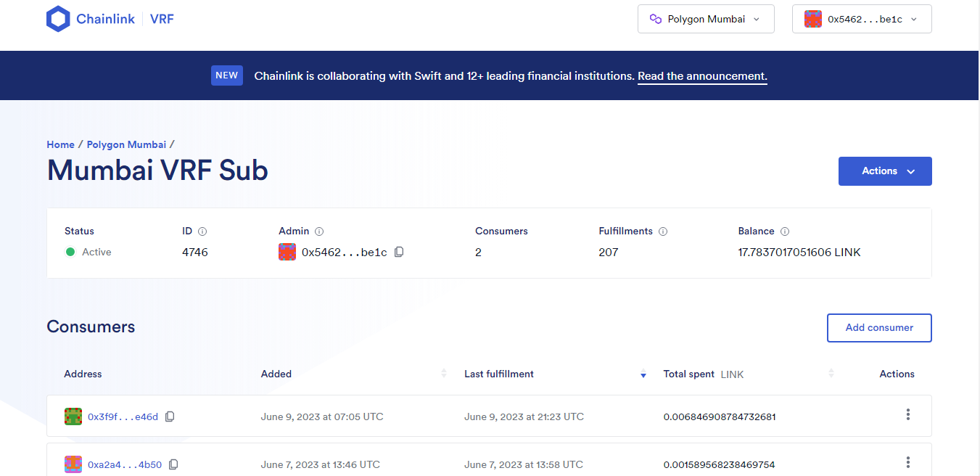
Task: Click the VRF product label in header
Action: (162, 19)
